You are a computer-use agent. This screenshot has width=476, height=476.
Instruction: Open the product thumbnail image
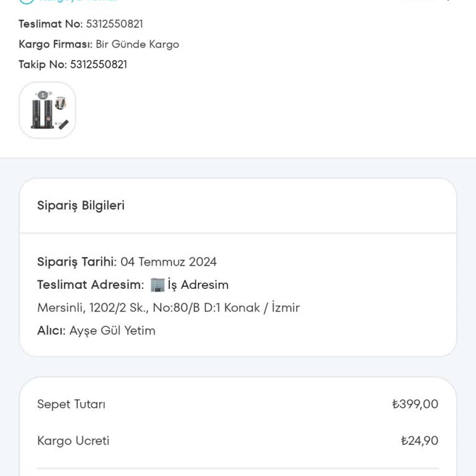(47, 110)
